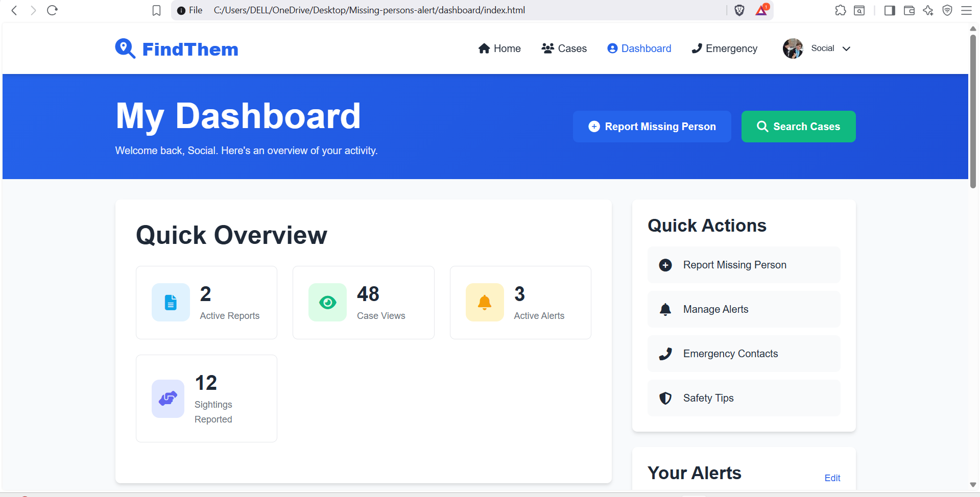Image resolution: width=980 pixels, height=497 pixels.
Task: Click the Case Views count 48
Action: [x=368, y=294]
